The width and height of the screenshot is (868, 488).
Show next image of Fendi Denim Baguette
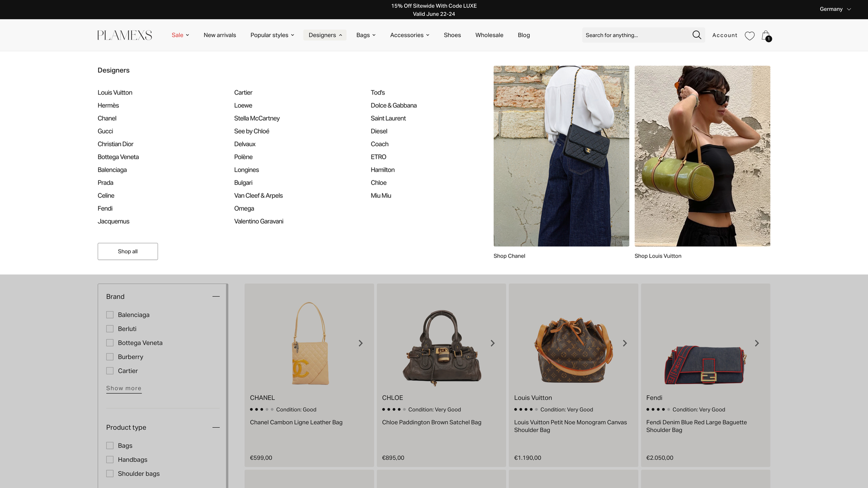pyautogui.click(x=756, y=343)
